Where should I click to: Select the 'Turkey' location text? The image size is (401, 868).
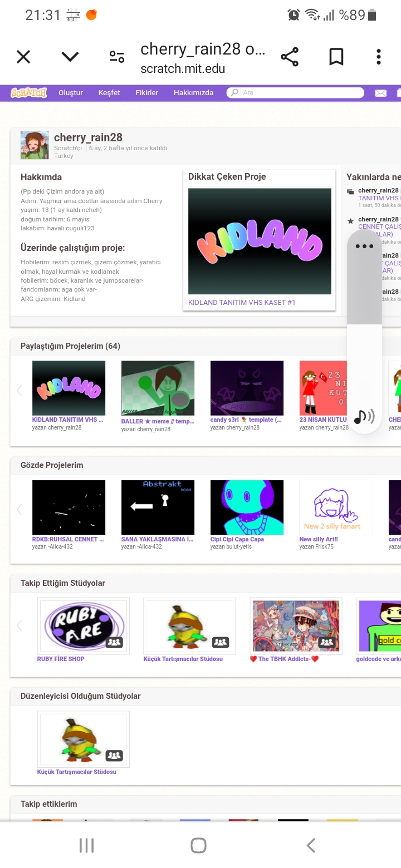point(63,156)
